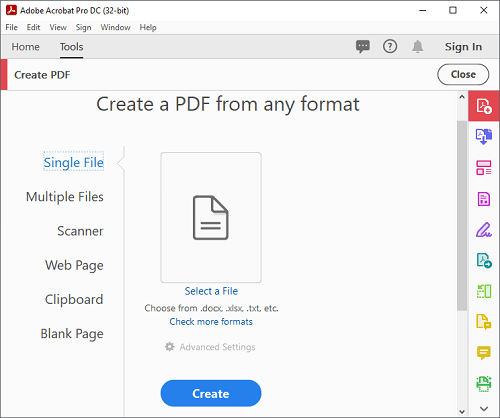Select the Scanner option
This screenshot has height=418, width=500.
pos(80,231)
